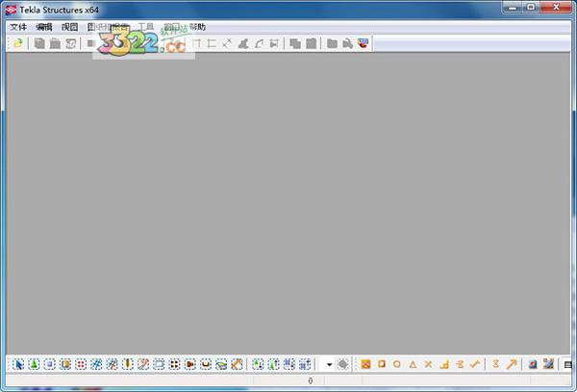Click the greyed curved arc dimension icon

[259, 43]
